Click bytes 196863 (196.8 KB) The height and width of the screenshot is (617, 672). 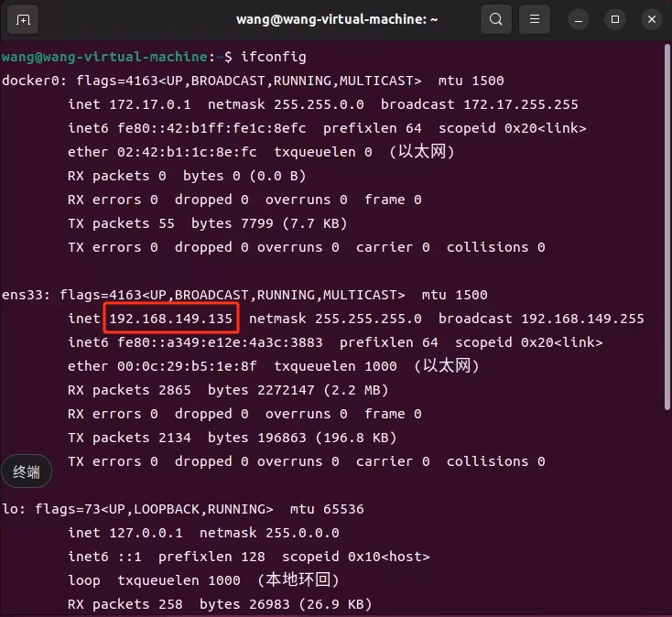pos(302,438)
